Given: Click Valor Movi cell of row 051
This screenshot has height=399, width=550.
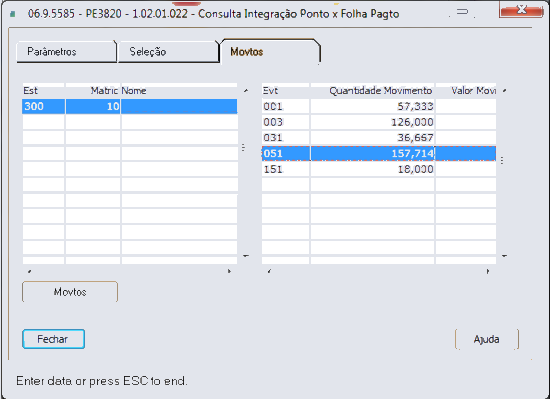Looking at the screenshot, I should (466, 154).
